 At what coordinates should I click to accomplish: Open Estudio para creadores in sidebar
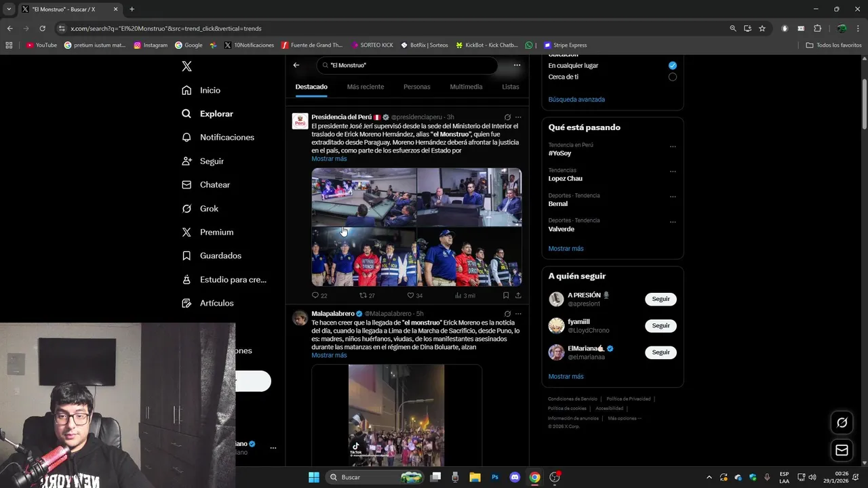click(x=224, y=279)
